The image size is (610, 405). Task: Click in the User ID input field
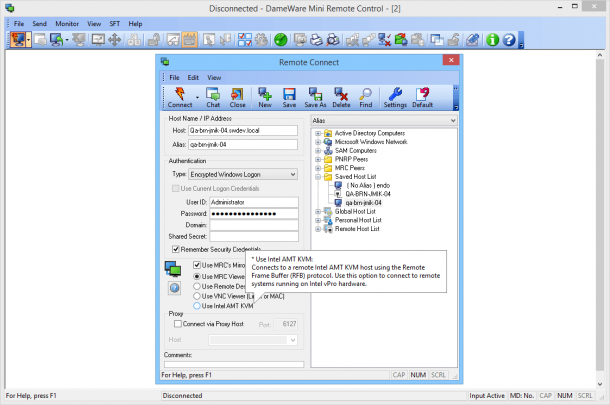pyautogui.click(x=254, y=202)
